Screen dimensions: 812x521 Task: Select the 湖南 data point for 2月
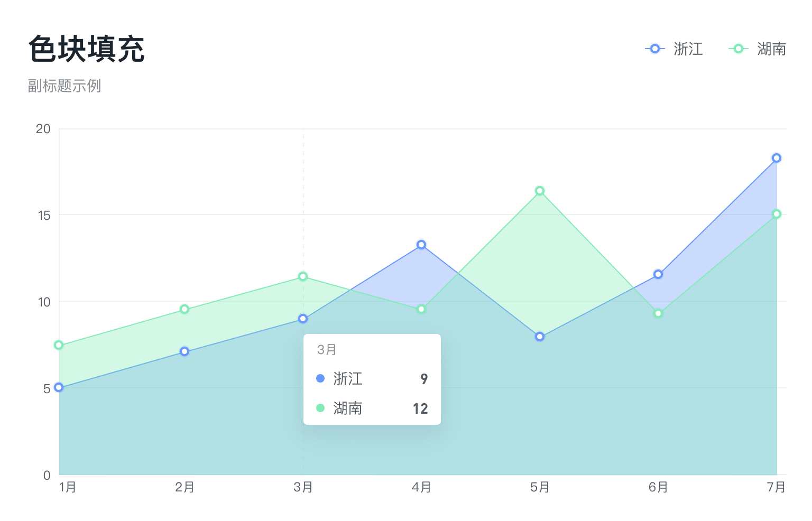coord(184,309)
